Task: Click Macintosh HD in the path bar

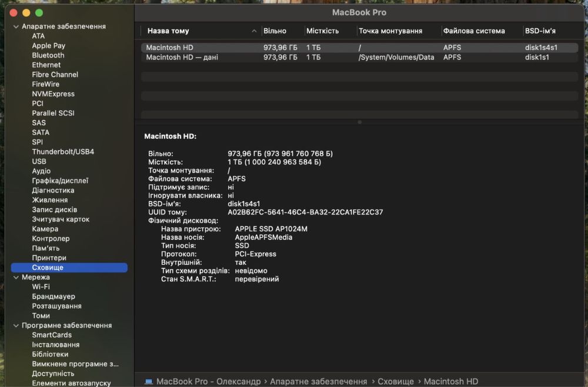Action: click(x=451, y=381)
